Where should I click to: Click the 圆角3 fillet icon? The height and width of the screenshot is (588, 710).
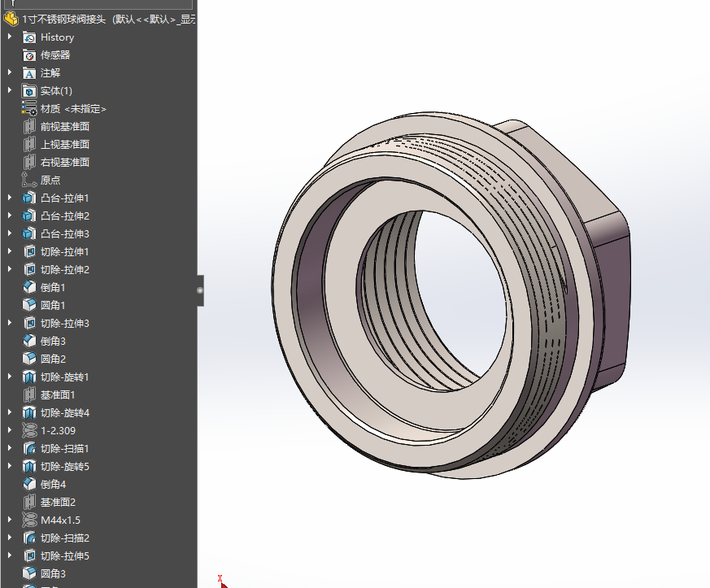[x=29, y=574]
